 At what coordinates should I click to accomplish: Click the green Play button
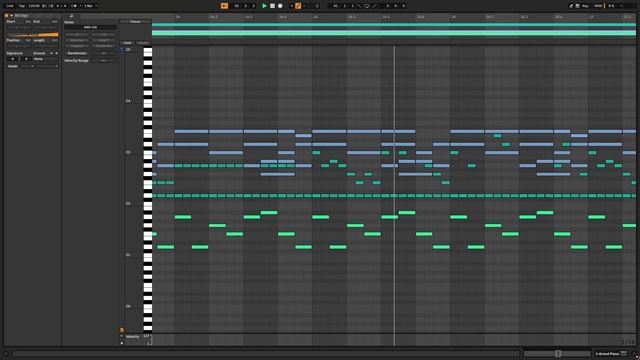(x=264, y=6)
